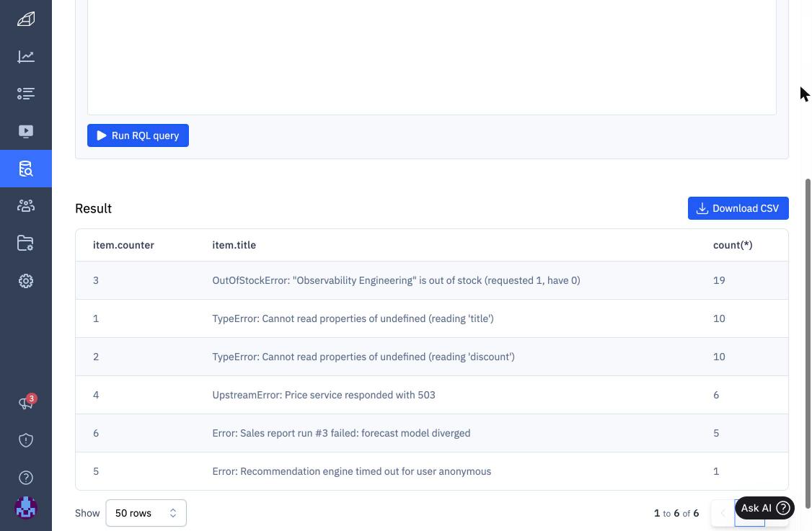Open the projects folder icon in sidebar
The height and width of the screenshot is (531, 812).
coord(26,244)
